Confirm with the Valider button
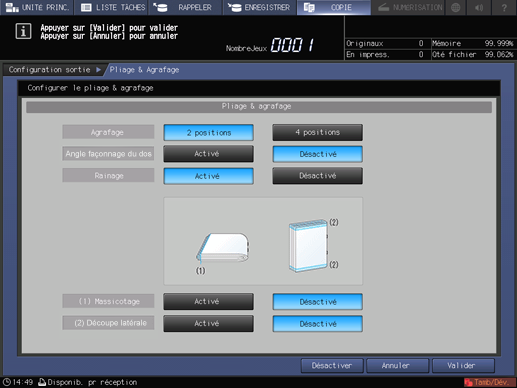The width and height of the screenshot is (517, 388). click(463, 366)
